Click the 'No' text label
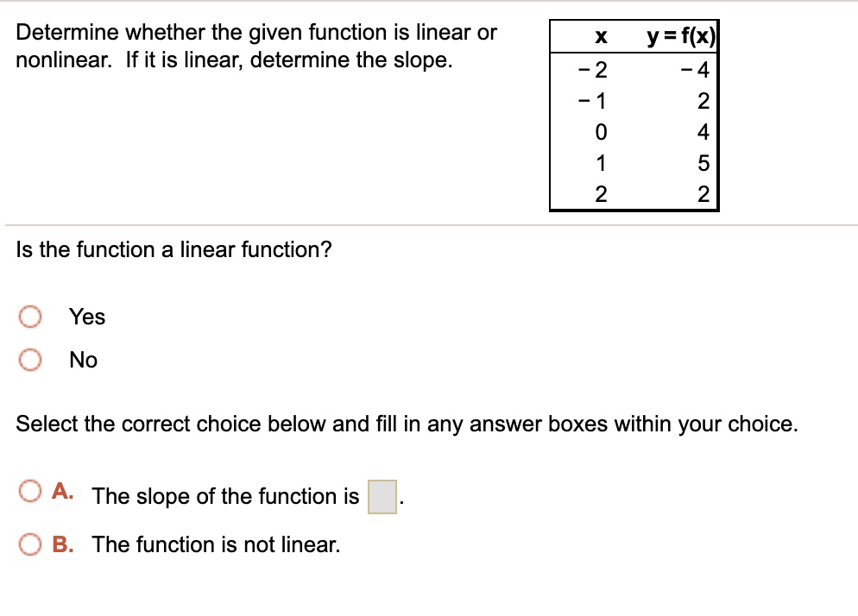 (83, 360)
